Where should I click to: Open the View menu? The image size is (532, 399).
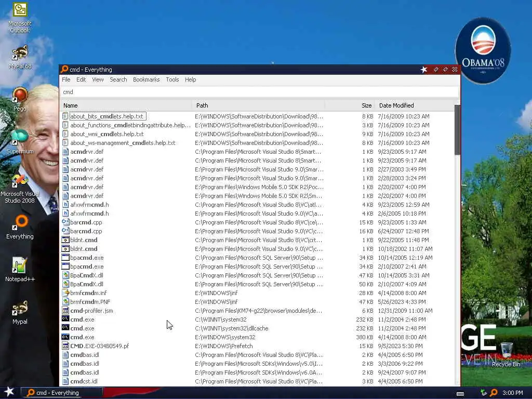click(x=98, y=79)
